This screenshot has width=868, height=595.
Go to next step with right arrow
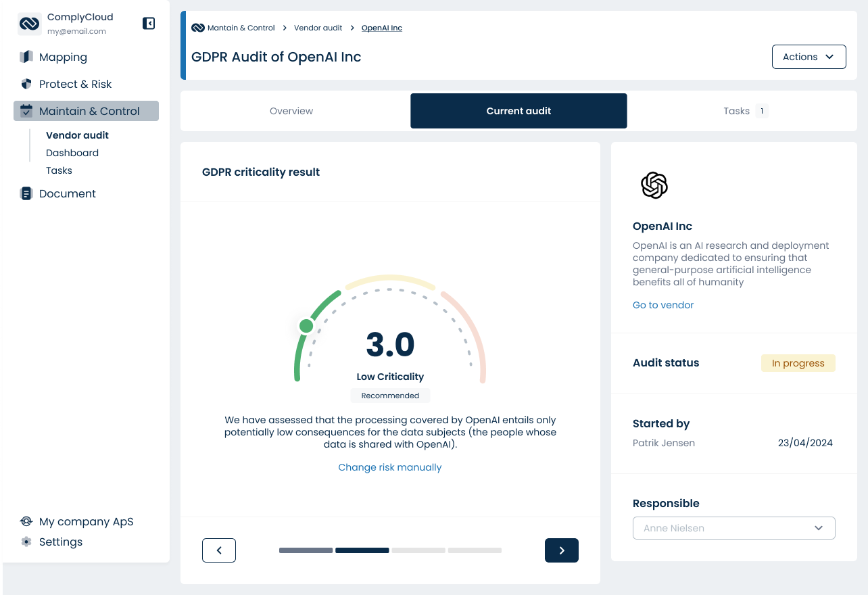click(x=562, y=550)
